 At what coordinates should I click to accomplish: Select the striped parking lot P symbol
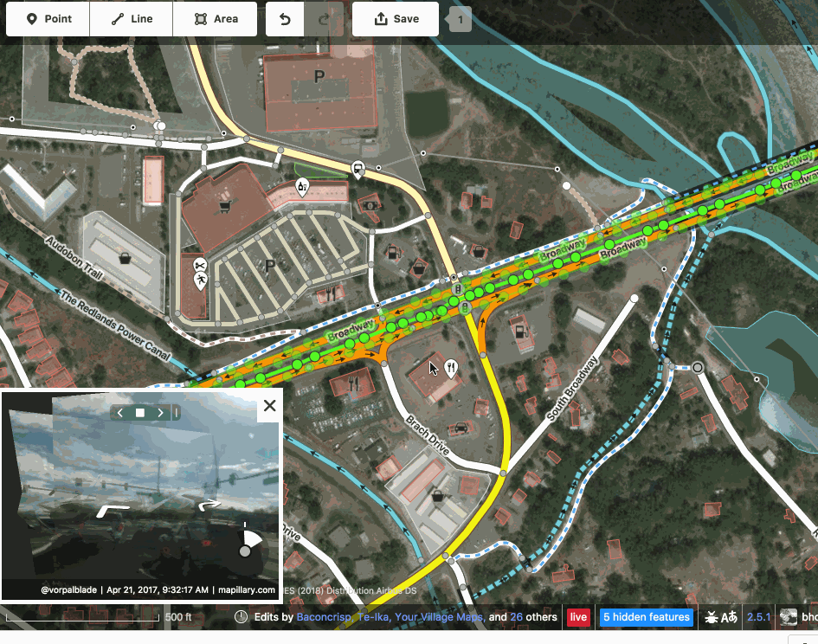click(270, 266)
